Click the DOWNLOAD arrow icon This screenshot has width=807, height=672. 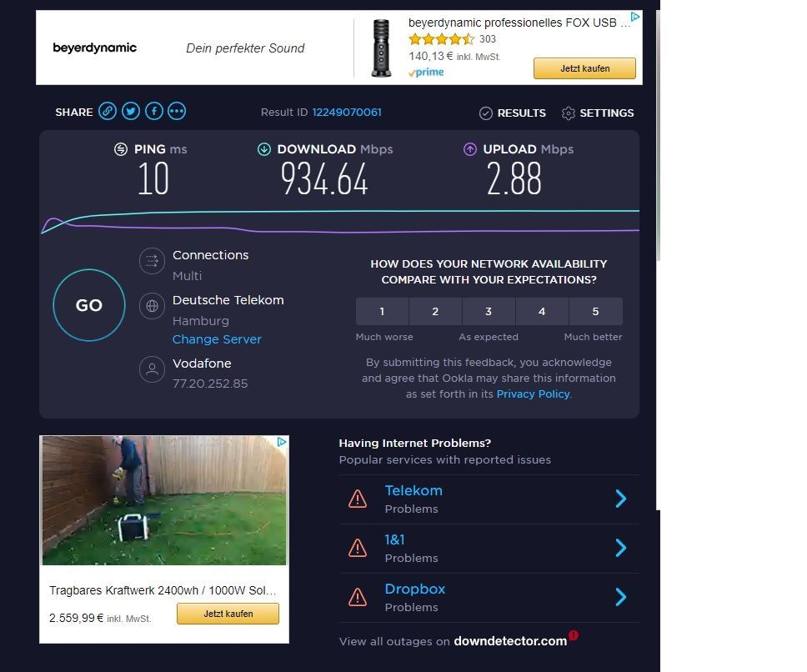click(x=264, y=149)
